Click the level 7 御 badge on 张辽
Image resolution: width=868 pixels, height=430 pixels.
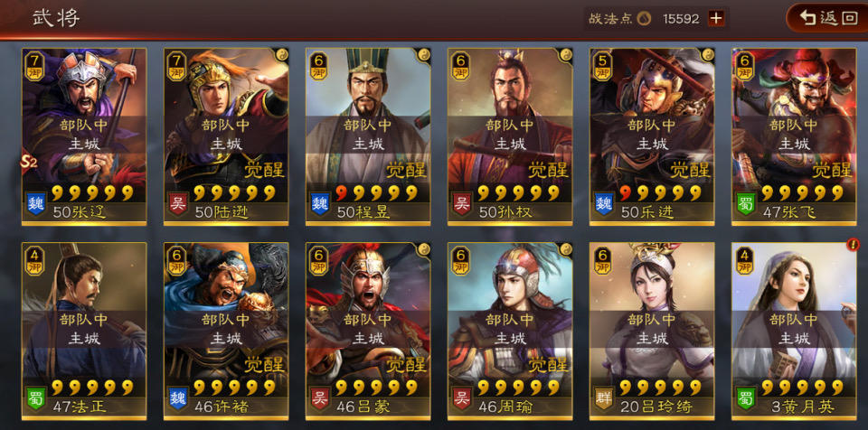[34, 66]
